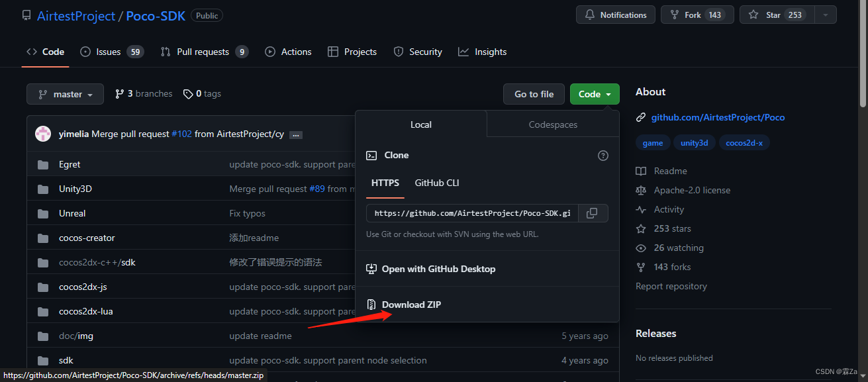Image resolution: width=868 pixels, height=382 pixels.
Task: Open the AirtestProject owner link
Action: click(x=76, y=16)
